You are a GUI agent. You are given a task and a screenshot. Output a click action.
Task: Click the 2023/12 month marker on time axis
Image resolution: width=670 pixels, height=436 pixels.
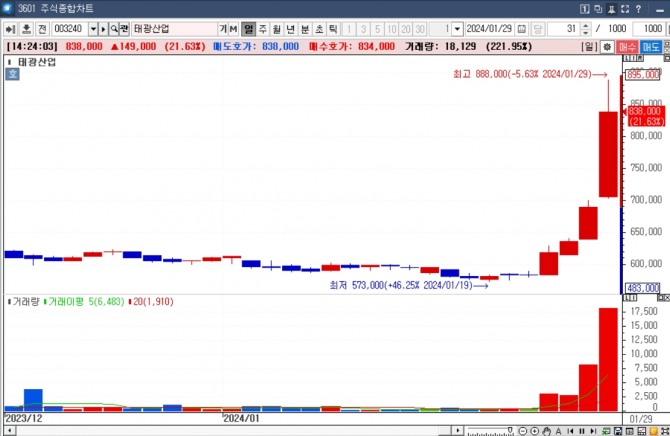pyautogui.click(x=24, y=418)
